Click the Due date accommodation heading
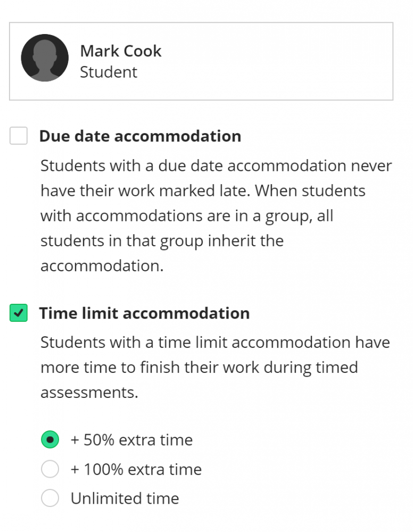 point(140,136)
